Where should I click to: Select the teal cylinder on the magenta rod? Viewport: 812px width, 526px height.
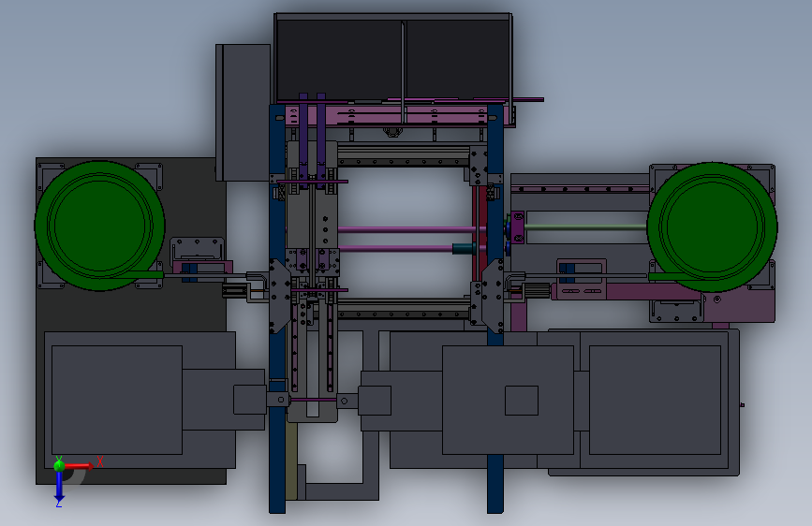(464, 249)
